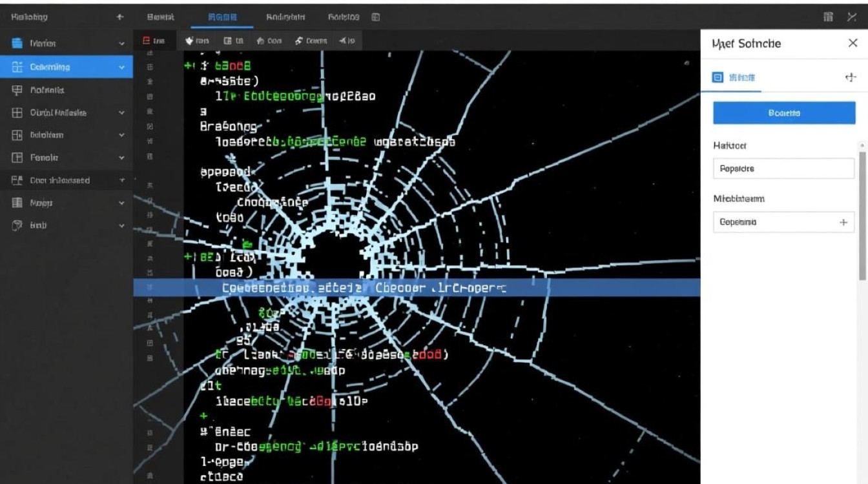Open the first top tab "Beintat"
Viewport: 868px width, 484px height.
coord(161,17)
